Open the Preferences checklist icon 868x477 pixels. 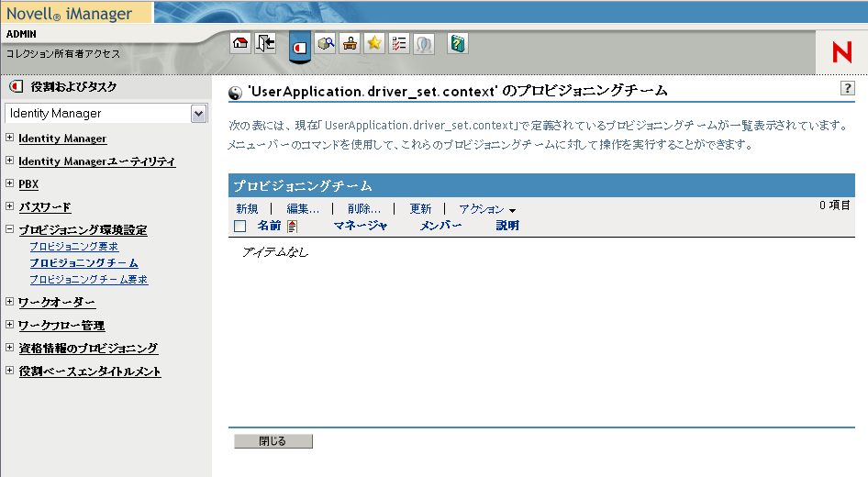click(x=398, y=43)
